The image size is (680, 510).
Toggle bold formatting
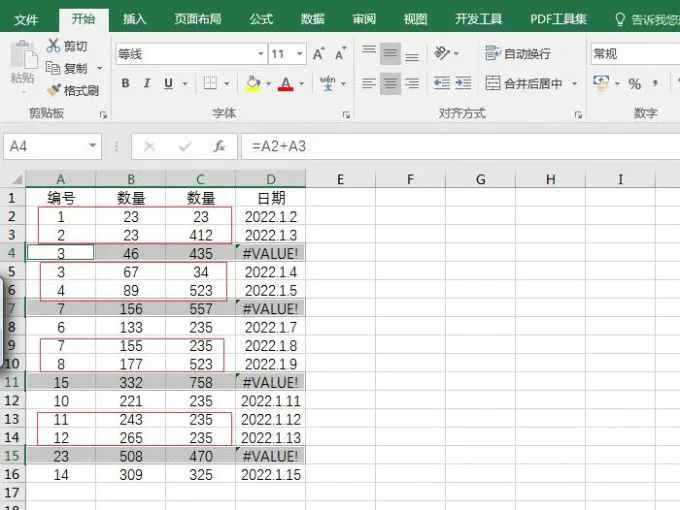tap(125, 83)
